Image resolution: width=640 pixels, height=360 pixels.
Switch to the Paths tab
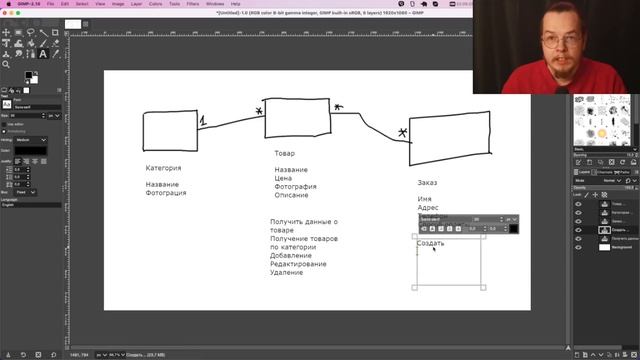(623, 172)
